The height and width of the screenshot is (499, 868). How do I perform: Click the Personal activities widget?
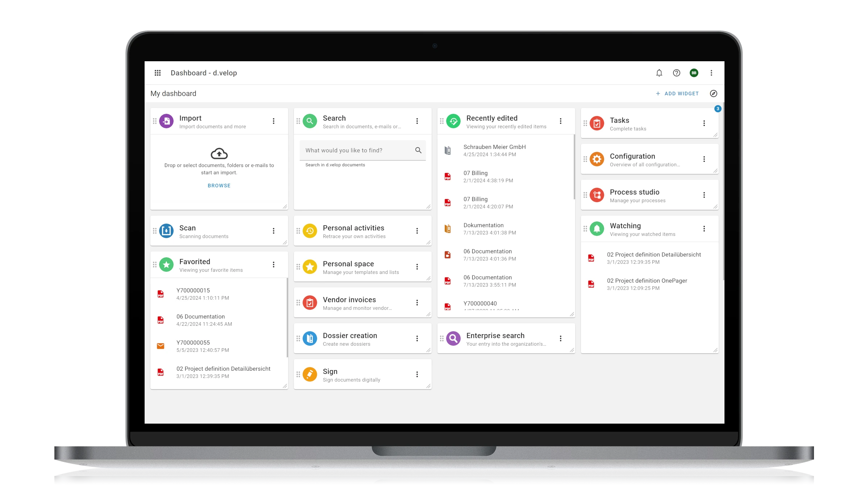pyautogui.click(x=362, y=231)
